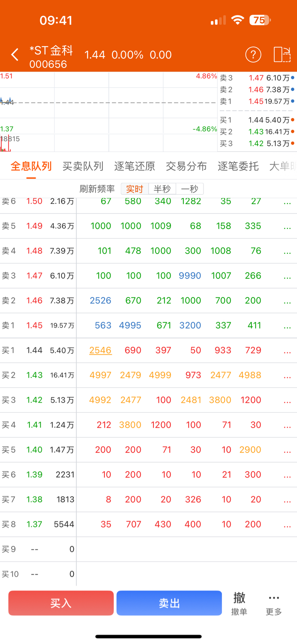Tap the battery indicator in status bar
The image size is (297, 644).
point(260,20)
